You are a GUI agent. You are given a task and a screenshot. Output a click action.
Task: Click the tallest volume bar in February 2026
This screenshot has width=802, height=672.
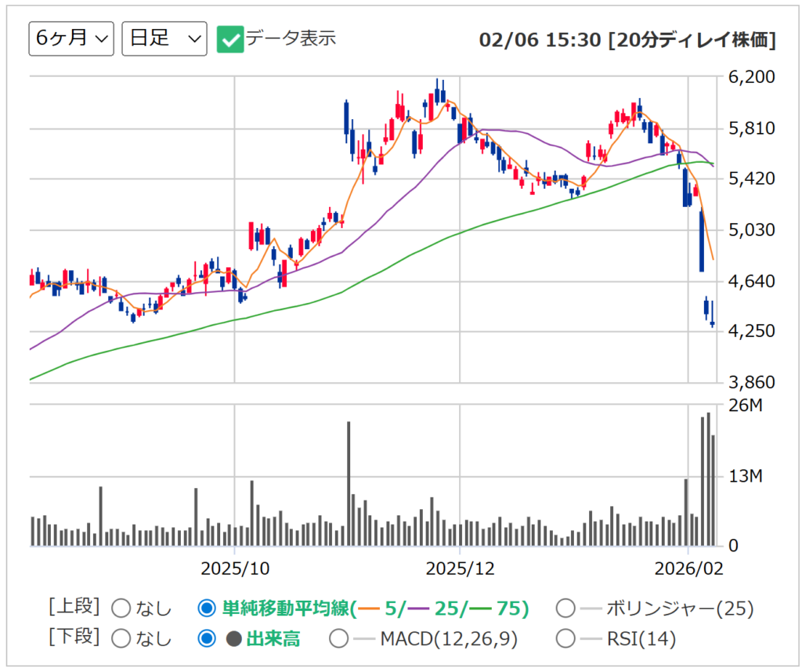[709, 479]
